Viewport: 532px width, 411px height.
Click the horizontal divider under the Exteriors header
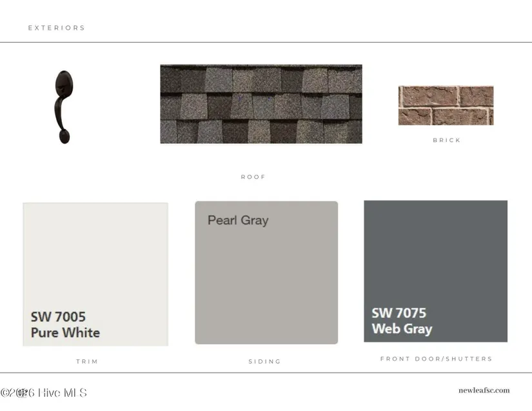266,43
